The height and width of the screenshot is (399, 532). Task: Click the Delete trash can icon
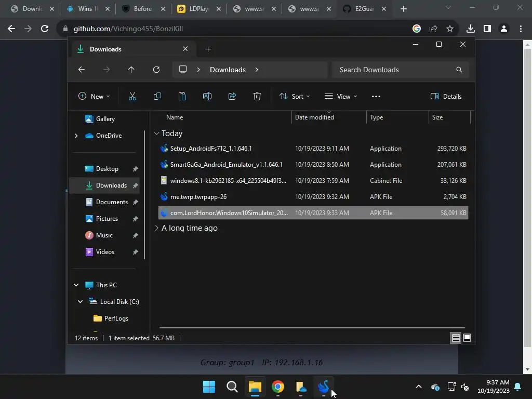[x=257, y=96]
